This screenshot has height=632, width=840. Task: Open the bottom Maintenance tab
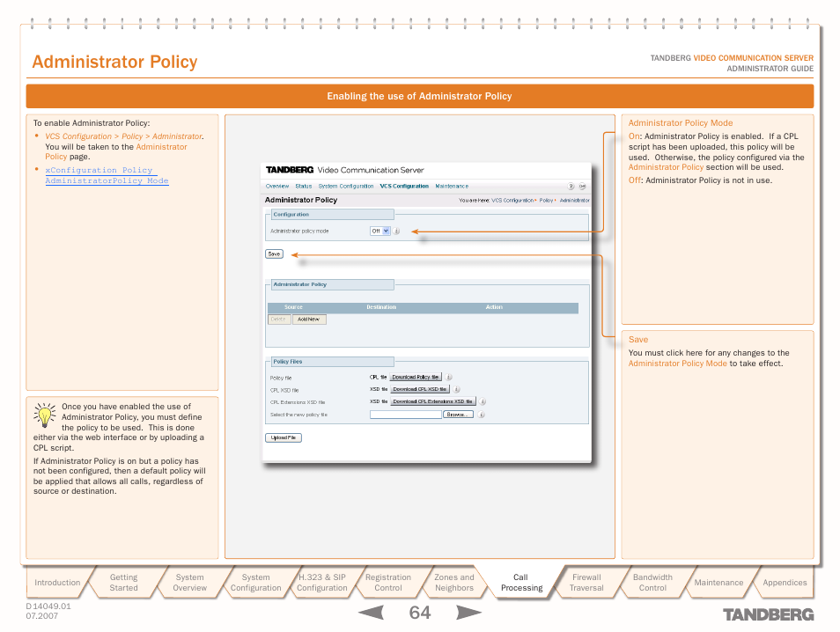click(x=718, y=583)
